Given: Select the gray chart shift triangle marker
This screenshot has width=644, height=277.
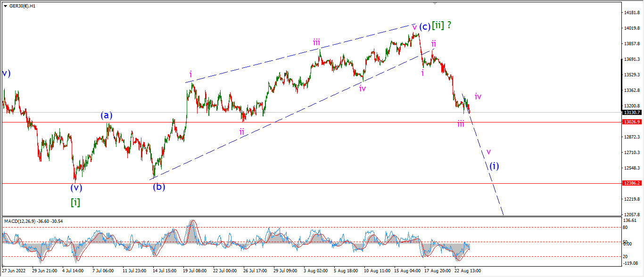Looking at the screenshot, I should [x=435, y=3].
